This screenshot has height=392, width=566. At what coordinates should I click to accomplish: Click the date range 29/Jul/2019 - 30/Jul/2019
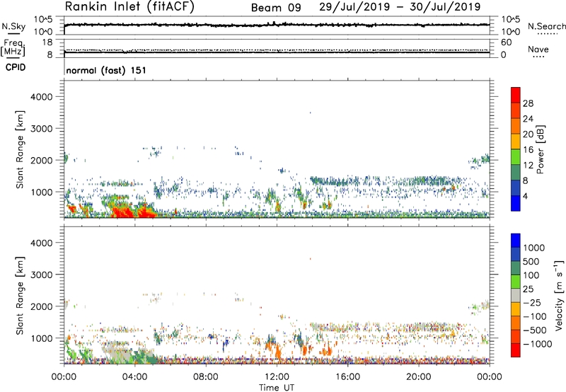[x=400, y=7]
